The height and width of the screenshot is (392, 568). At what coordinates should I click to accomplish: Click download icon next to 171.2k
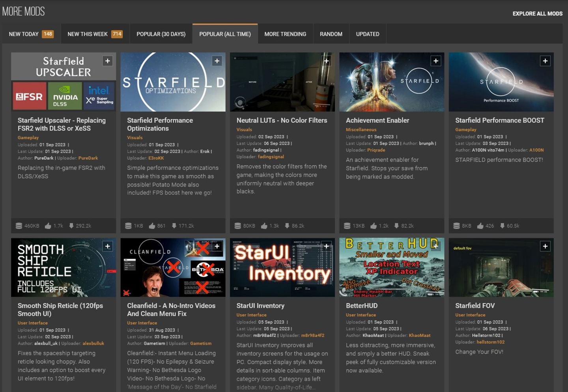[x=174, y=226]
